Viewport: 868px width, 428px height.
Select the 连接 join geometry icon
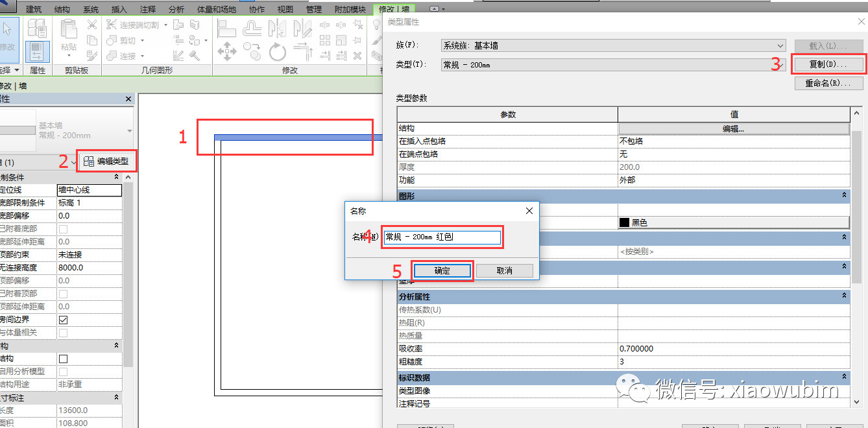(111, 56)
